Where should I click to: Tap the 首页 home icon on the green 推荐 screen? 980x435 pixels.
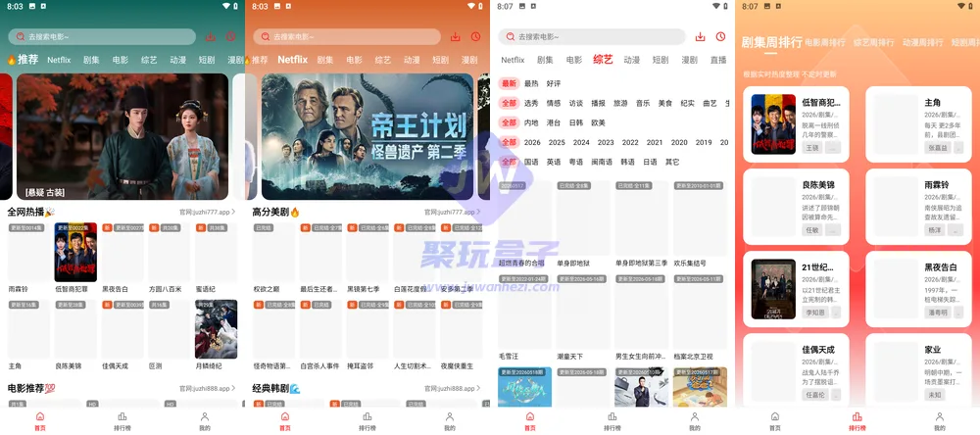[40, 416]
